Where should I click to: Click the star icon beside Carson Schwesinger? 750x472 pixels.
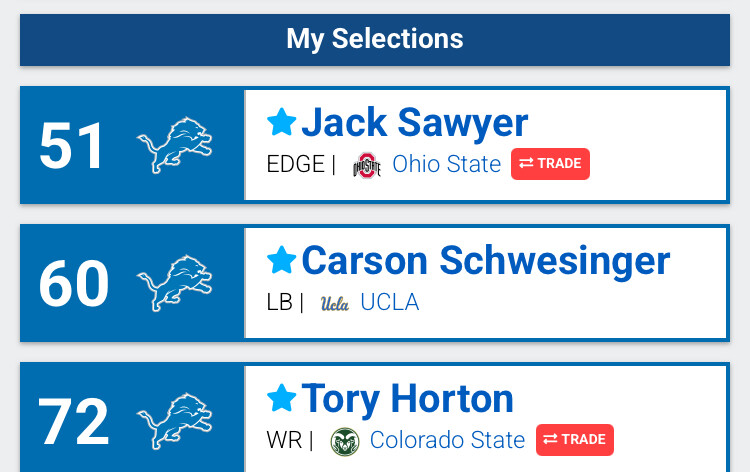[282, 261]
